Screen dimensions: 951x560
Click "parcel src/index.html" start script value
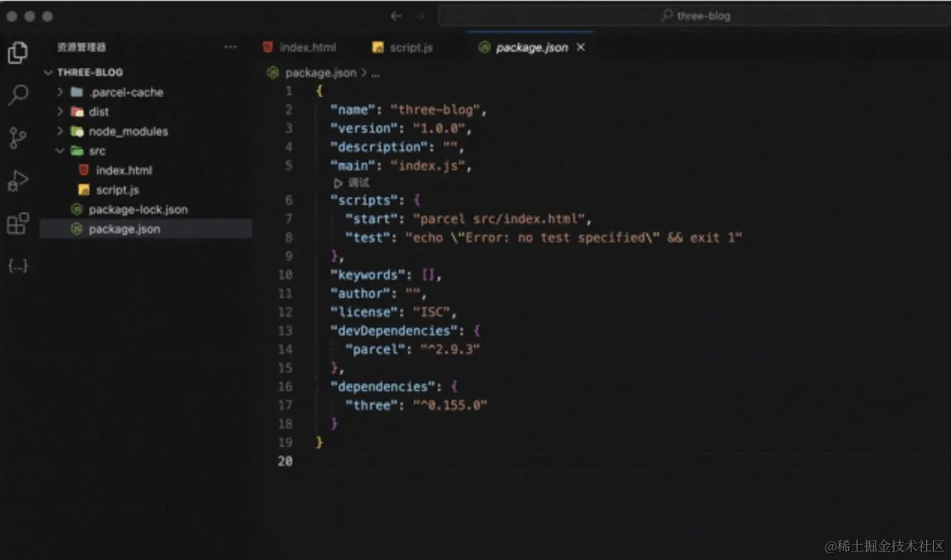tap(498, 219)
